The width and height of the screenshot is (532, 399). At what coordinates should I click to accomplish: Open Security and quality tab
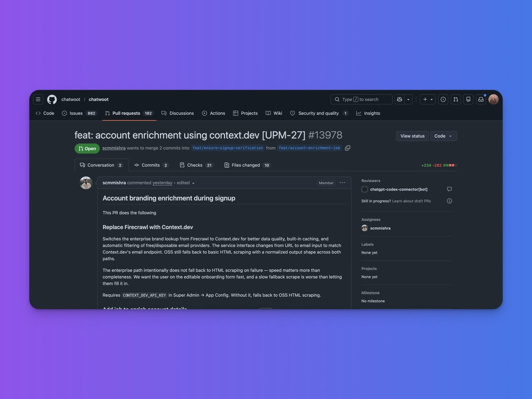(x=319, y=113)
